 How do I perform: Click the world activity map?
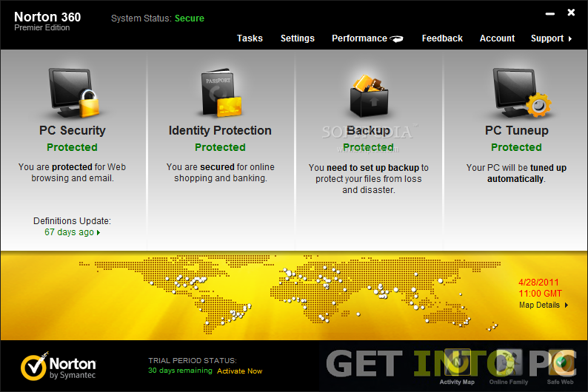click(x=290, y=294)
